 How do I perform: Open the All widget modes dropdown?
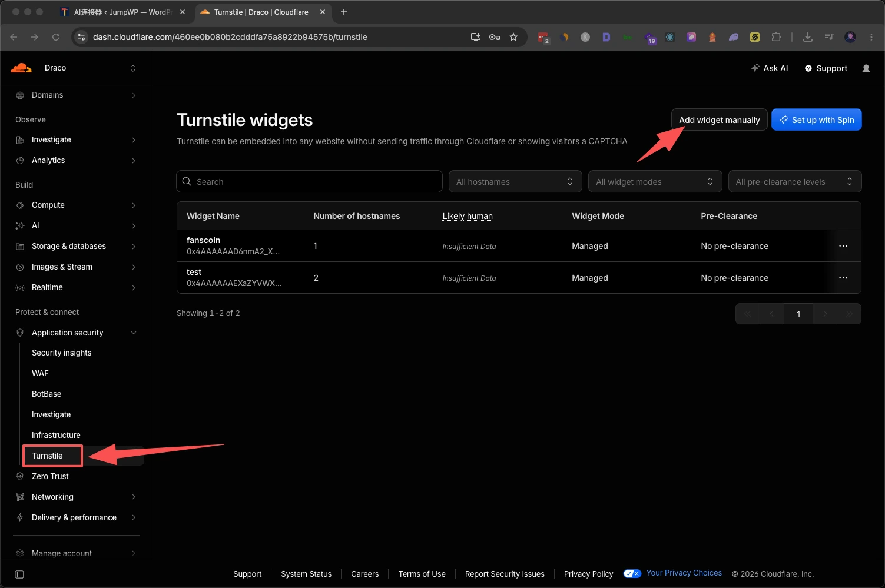655,182
